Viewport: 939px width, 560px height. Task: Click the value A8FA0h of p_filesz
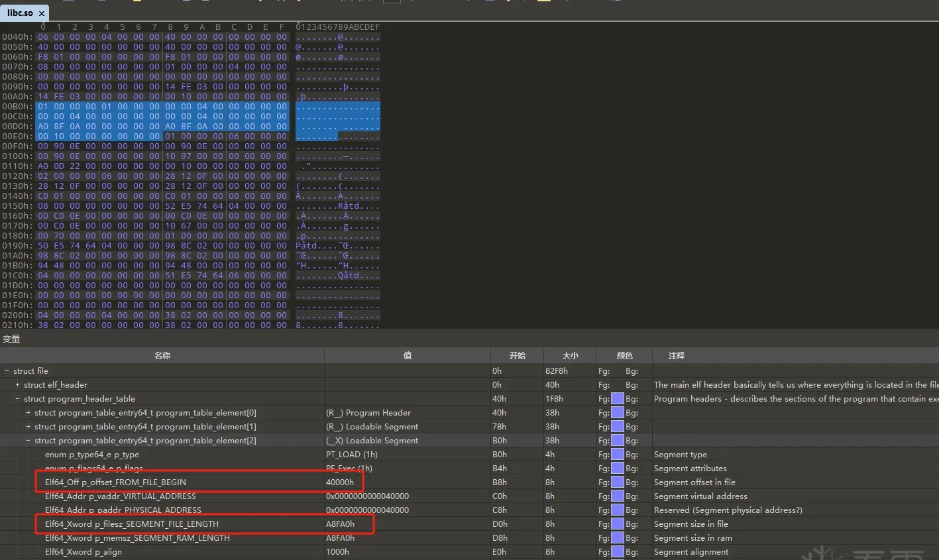point(340,524)
